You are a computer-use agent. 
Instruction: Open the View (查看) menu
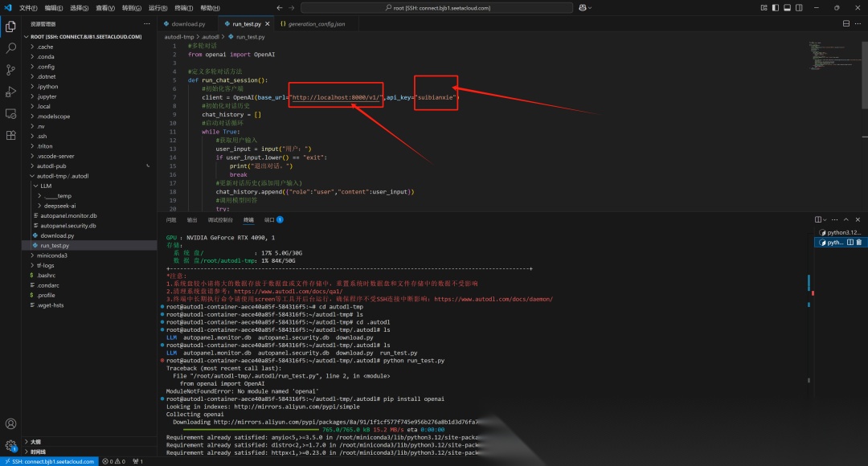104,8
